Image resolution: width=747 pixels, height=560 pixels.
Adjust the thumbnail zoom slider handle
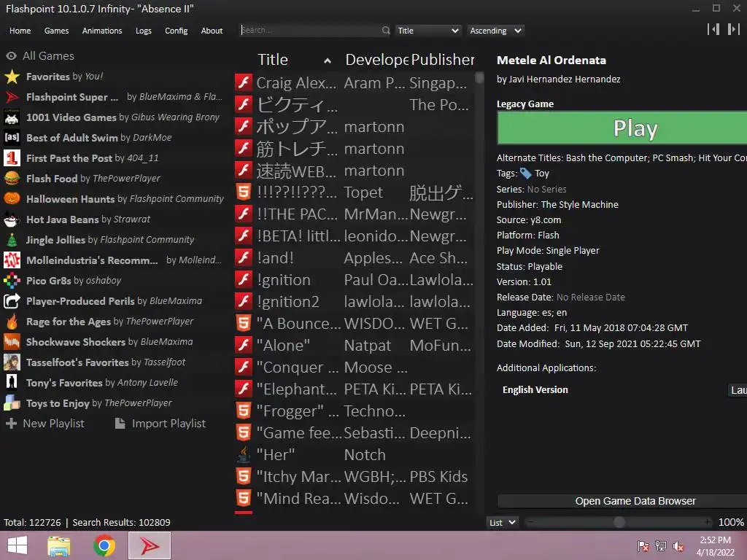619,522
